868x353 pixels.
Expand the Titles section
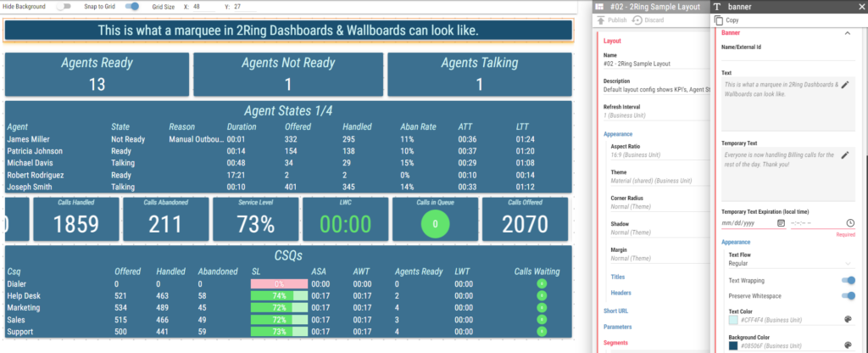[x=617, y=276]
